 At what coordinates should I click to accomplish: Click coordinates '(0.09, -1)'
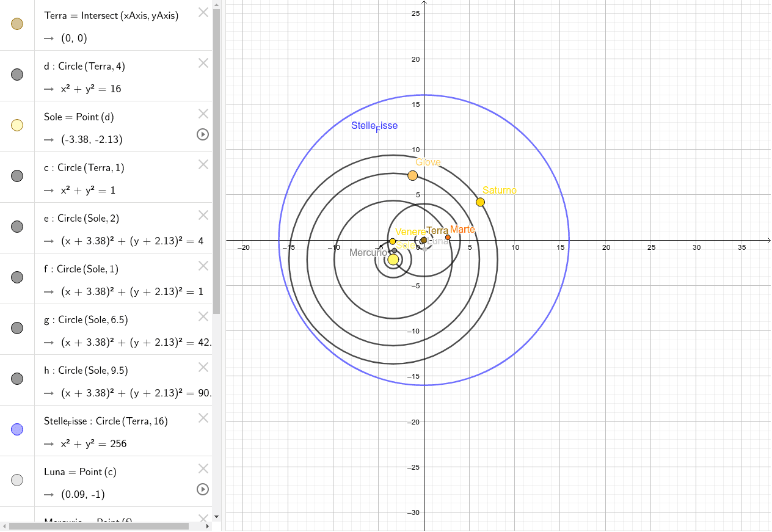coord(83,495)
